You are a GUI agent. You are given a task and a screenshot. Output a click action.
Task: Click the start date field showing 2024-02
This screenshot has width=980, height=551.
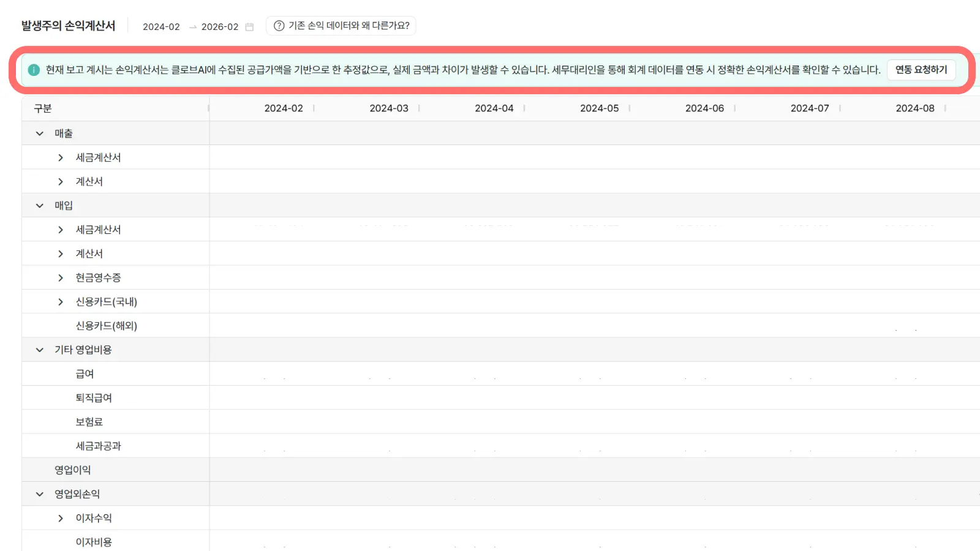(x=161, y=27)
